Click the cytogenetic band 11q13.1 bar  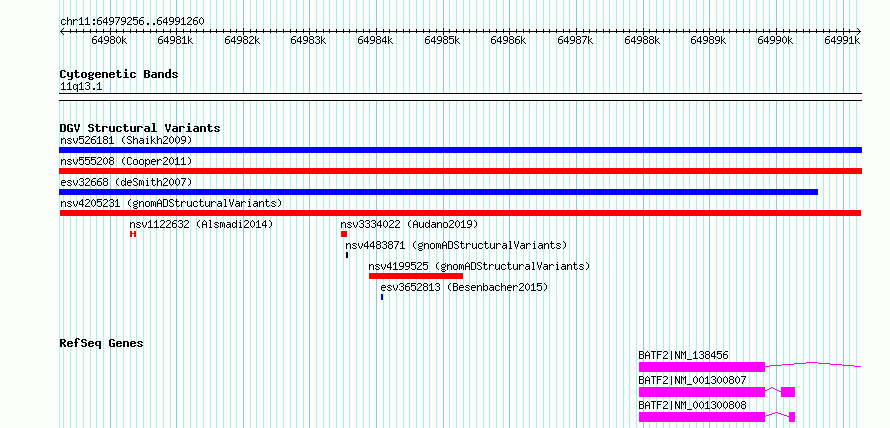click(x=460, y=97)
